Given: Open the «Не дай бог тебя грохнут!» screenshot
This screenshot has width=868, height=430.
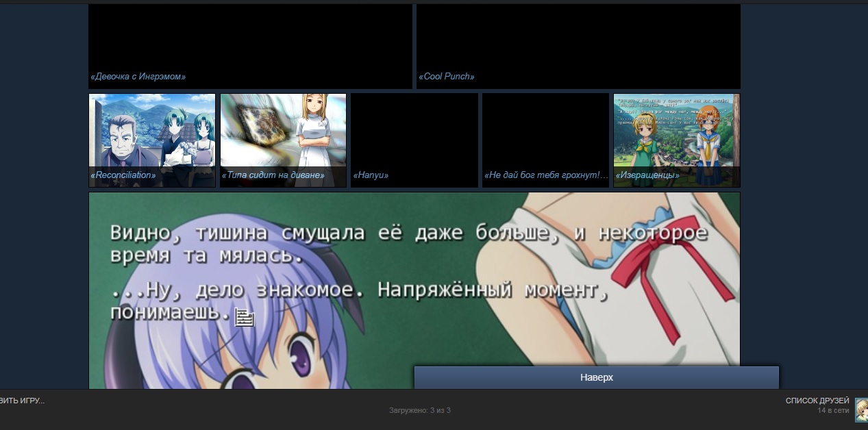Looking at the screenshot, I should pos(545,140).
